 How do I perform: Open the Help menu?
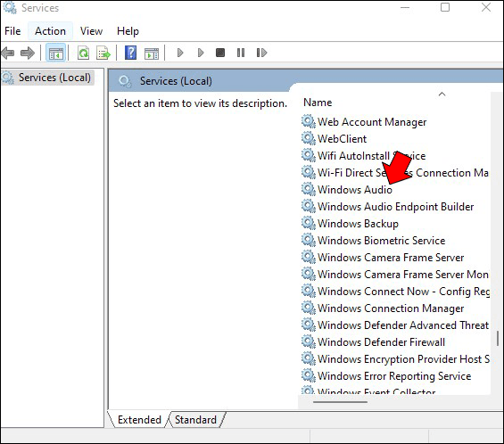tap(128, 31)
